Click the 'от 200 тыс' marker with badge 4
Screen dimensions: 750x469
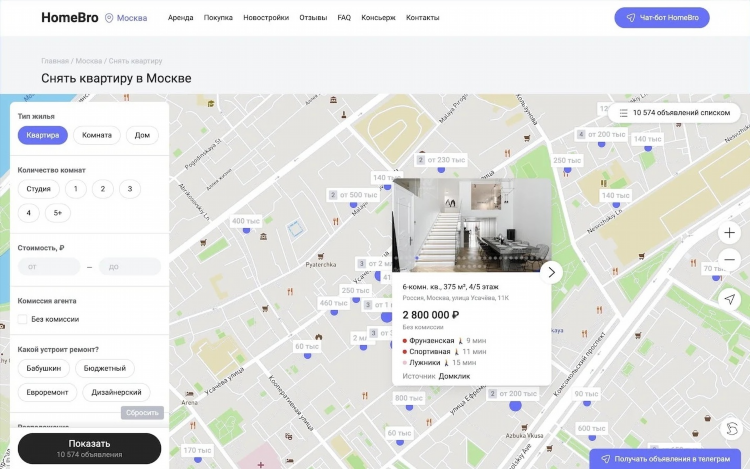pos(601,135)
